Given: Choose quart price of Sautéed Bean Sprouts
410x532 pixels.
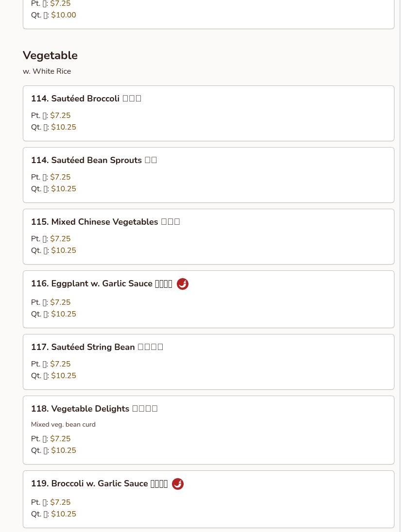Looking at the screenshot, I should [64, 189].
